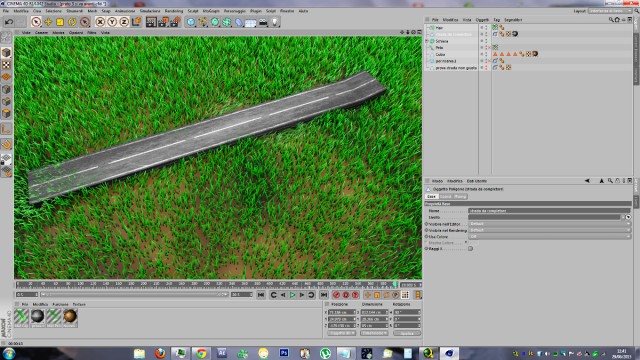Open the Visibile nell'Editor dropdown

click(x=549, y=224)
